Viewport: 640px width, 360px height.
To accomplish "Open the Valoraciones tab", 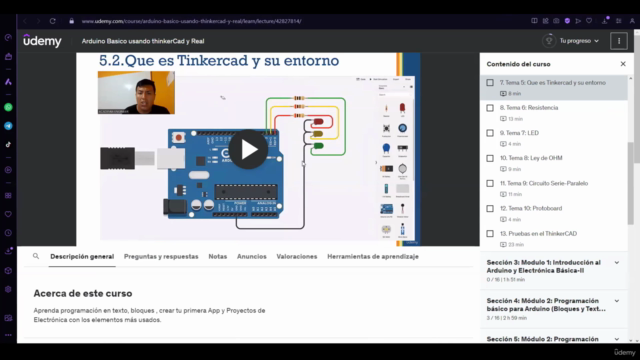I will pos(297,256).
